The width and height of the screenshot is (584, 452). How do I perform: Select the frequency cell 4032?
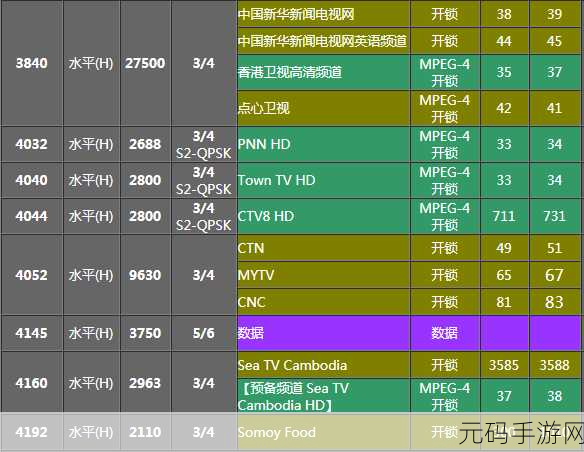click(32, 144)
